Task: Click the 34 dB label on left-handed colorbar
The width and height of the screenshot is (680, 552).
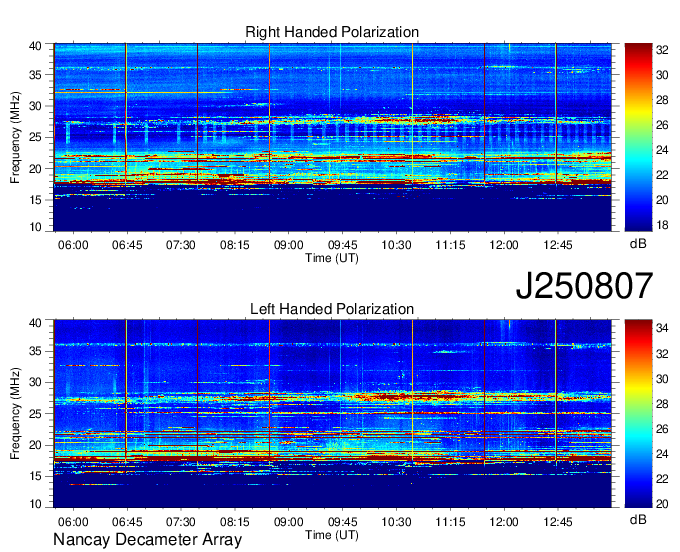Action: pyautogui.click(x=662, y=328)
